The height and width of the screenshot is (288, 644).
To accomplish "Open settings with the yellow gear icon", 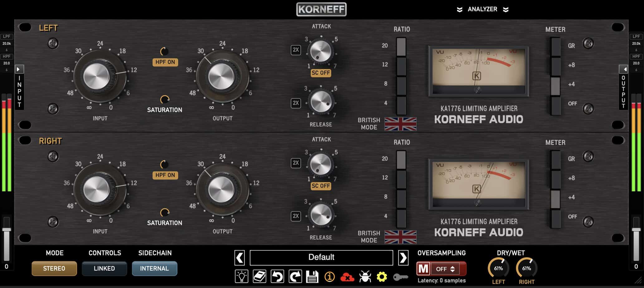I will click(382, 276).
